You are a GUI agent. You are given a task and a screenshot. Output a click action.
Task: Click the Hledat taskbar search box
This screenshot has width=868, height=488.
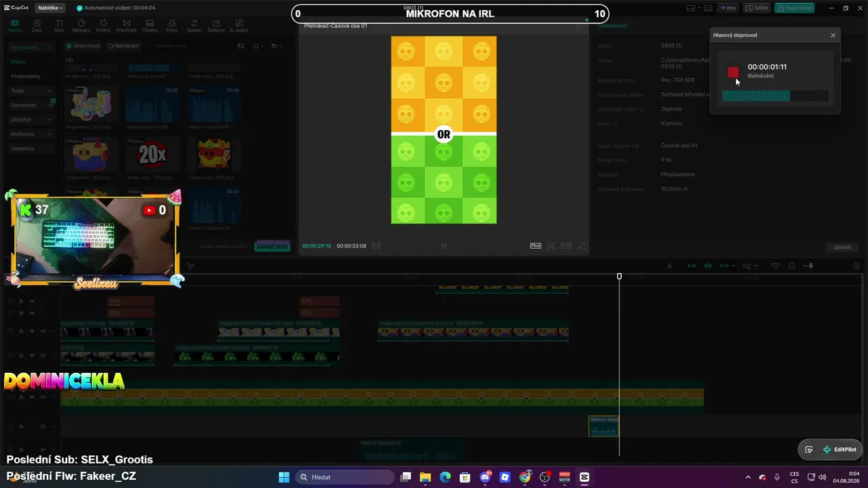(x=345, y=477)
